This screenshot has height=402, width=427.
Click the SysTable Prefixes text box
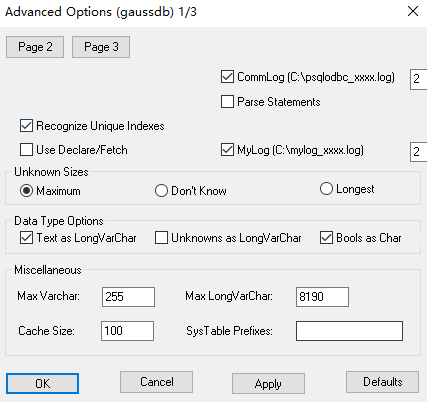(x=349, y=331)
